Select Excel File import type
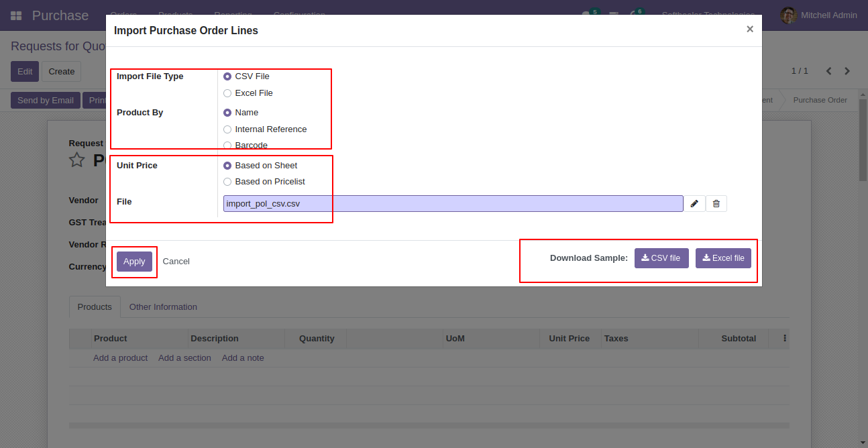This screenshot has height=448, width=868. point(227,93)
